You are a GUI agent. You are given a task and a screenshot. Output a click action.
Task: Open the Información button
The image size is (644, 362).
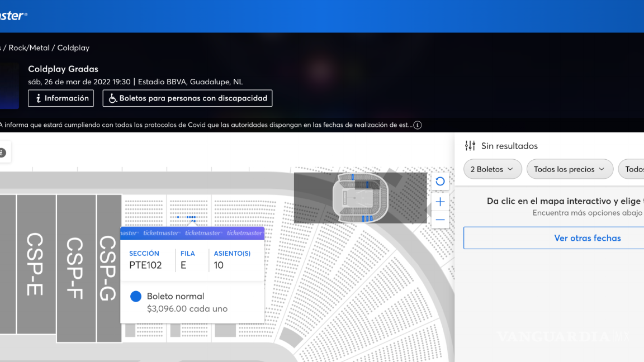click(61, 98)
